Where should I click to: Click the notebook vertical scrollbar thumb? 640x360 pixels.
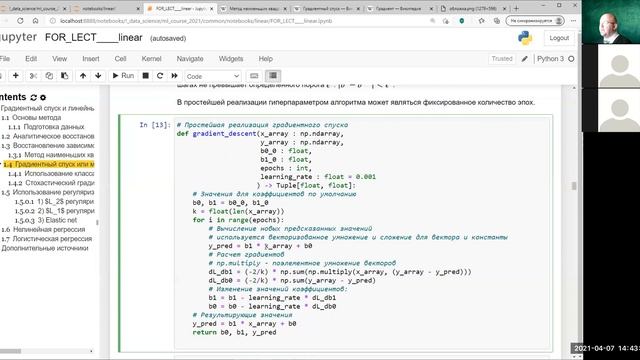574,186
